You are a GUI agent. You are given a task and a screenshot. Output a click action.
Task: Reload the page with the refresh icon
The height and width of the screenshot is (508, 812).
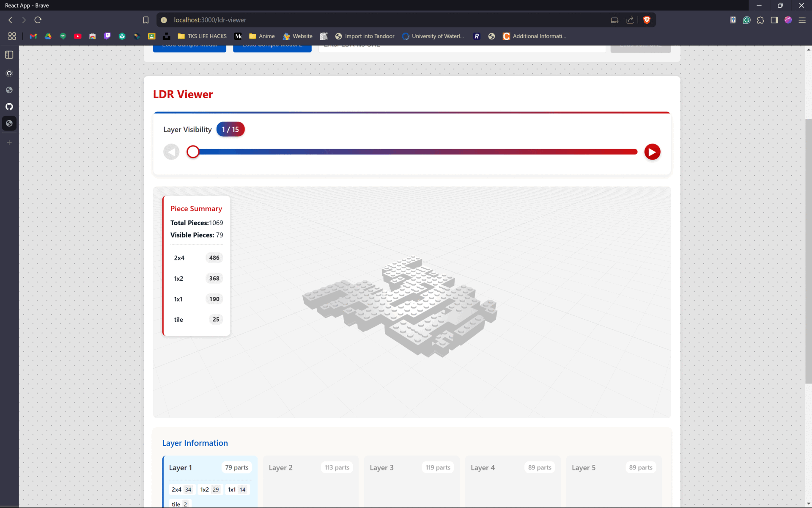[x=38, y=20]
